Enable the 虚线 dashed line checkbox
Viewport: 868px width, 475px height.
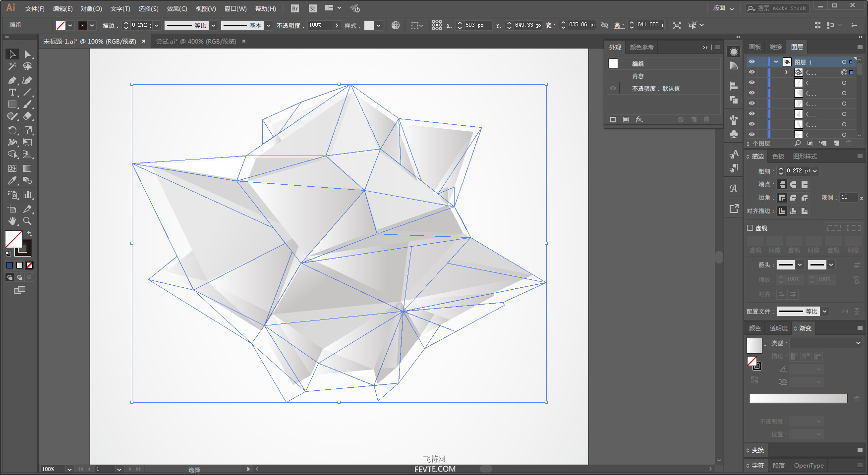750,228
